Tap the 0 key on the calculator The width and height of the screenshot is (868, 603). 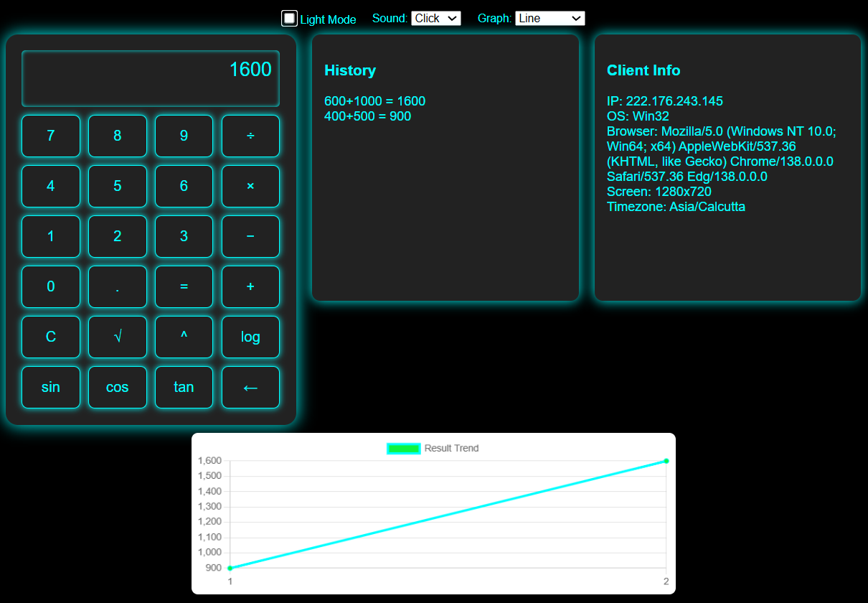(x=51, y=286)
